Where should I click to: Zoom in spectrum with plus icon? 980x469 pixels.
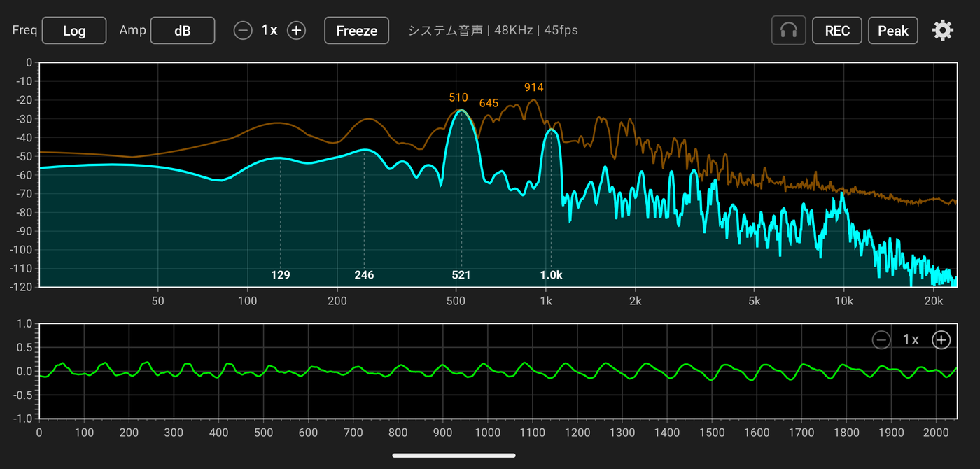point(297,30)
